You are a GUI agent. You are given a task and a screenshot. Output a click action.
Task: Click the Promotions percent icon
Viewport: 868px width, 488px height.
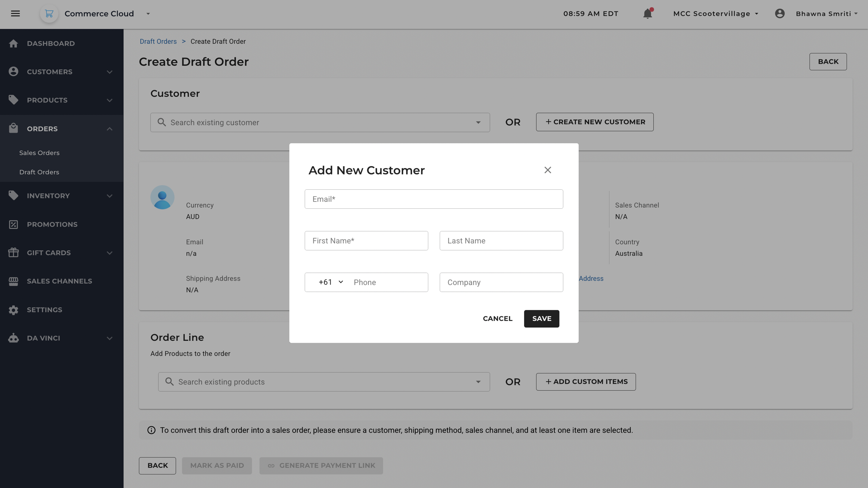pyautogui.click(x=14, y=224)
